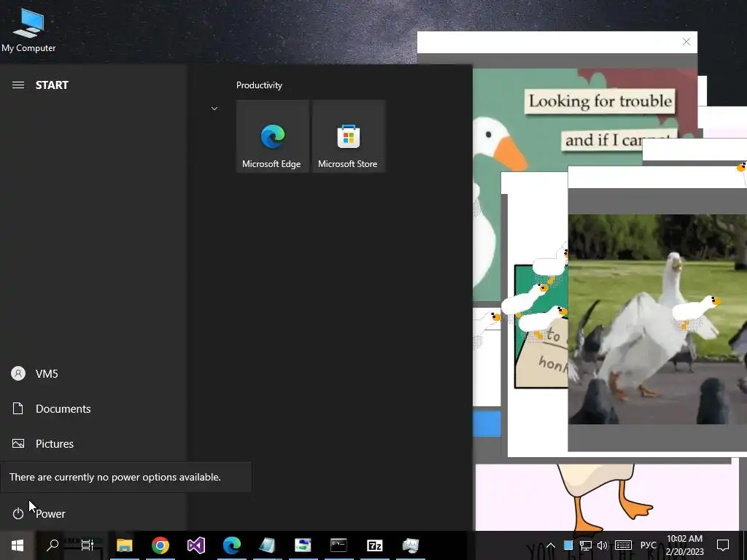This screenshot has width=747, height=560.
Task: Open volume speaker tray icon
Action: [x=603, y=545]
